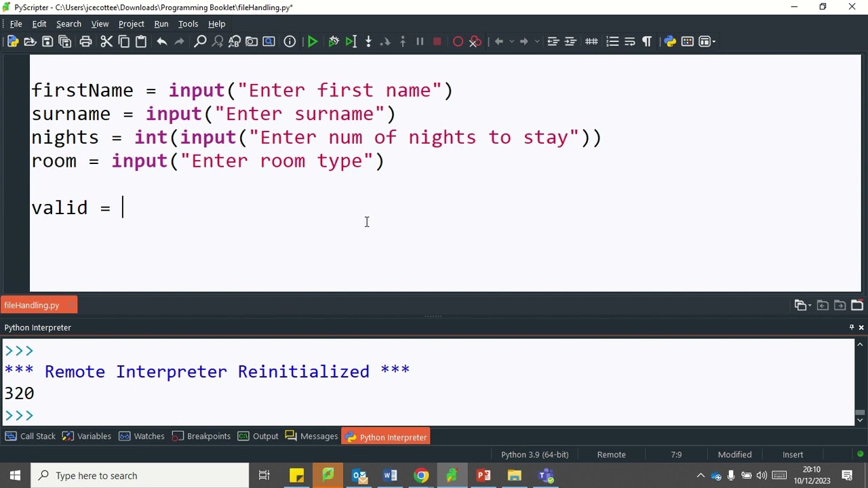The image size is (868, 488).
Task: Click the Copy toolbar icon
Action: [124, 41]
